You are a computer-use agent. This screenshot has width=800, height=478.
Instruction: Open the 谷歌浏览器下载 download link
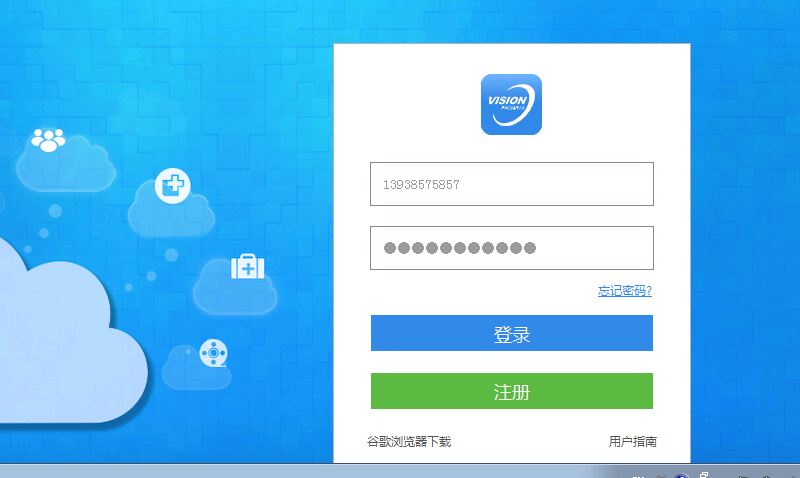click(x=409, y=441)
